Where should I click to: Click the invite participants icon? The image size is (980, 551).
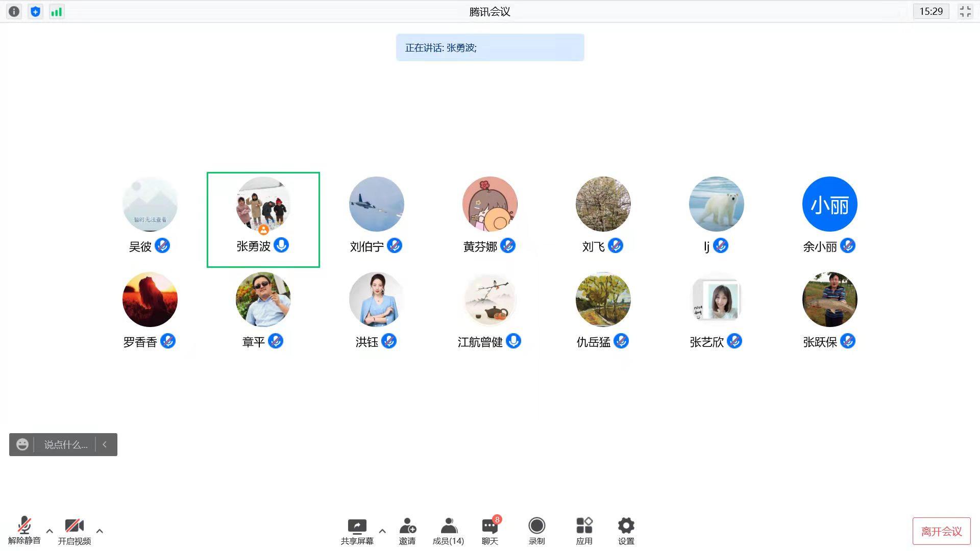coord(407,531)
